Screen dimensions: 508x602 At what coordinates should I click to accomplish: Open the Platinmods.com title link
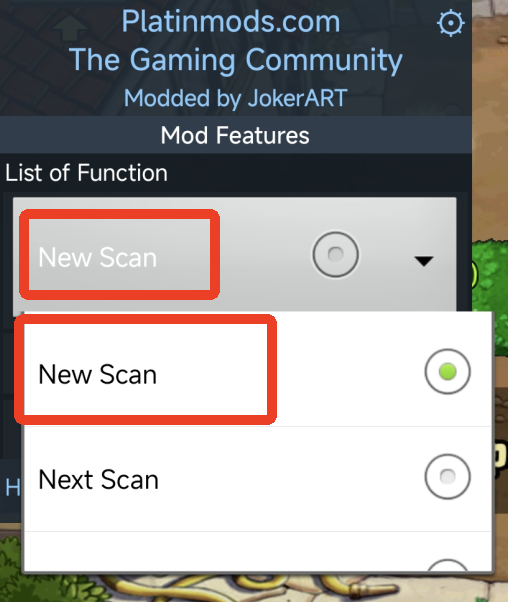[x=231, y=22]
